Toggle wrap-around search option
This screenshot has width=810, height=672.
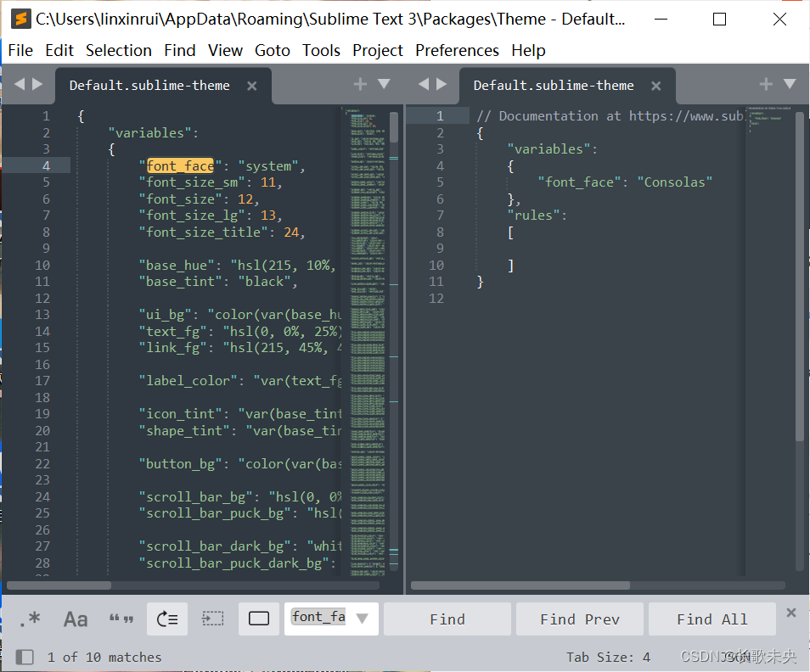(x=167, y=619)
